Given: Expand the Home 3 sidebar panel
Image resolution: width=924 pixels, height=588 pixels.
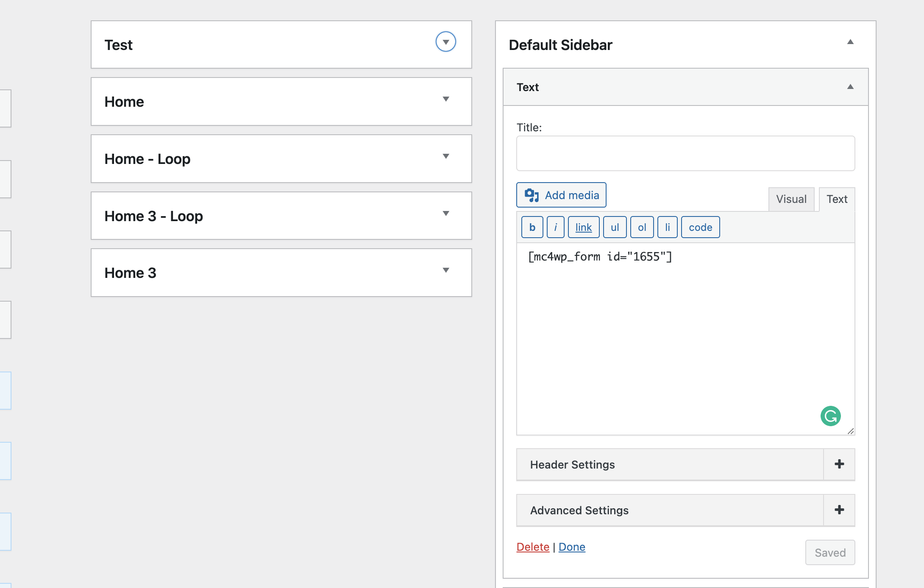Looking at the screenshot, I should [281, 273].
